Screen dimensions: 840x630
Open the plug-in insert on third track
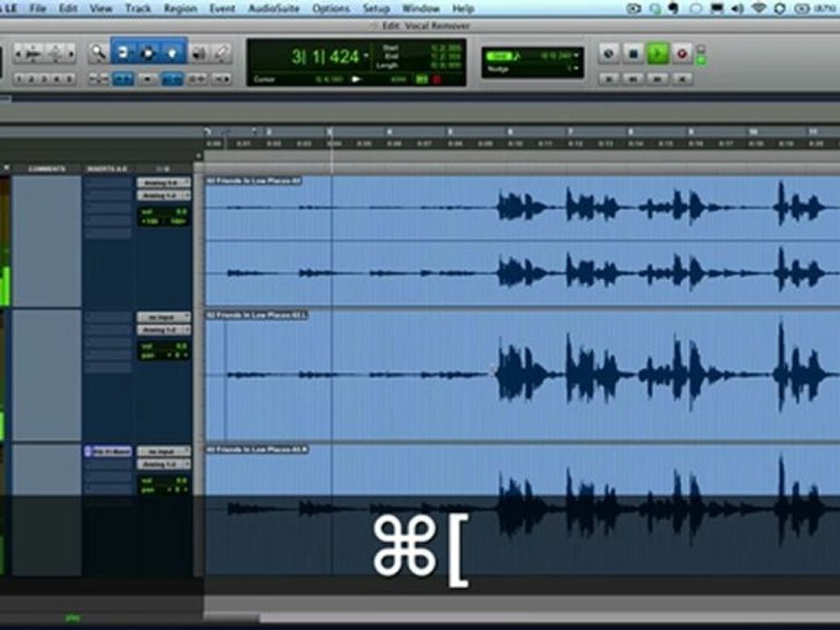[108, 451]
